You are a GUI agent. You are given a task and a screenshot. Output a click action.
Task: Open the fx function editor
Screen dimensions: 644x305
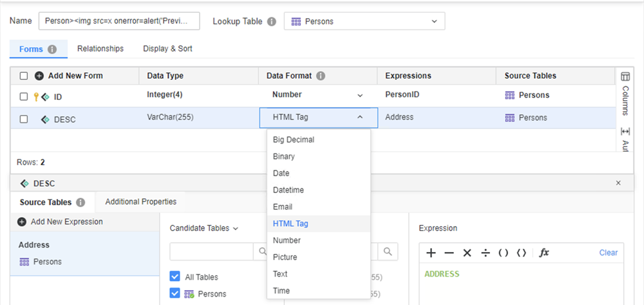pos(544,253)
